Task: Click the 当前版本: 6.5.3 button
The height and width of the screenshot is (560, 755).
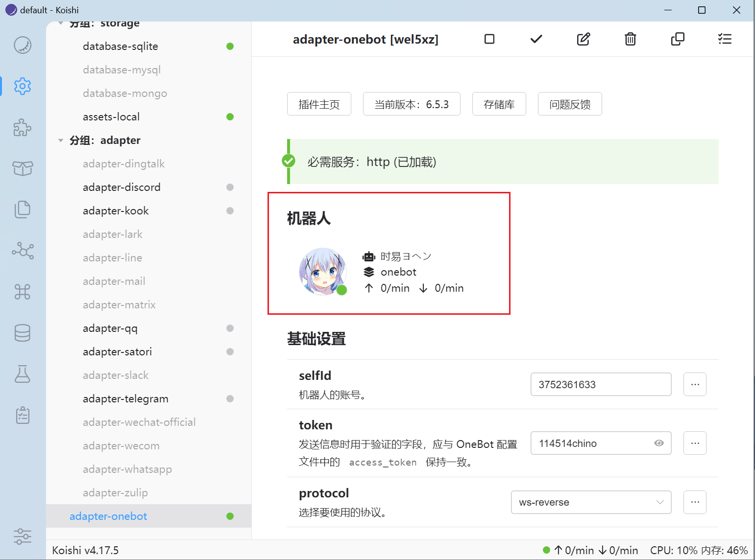Action: [412, 104]
